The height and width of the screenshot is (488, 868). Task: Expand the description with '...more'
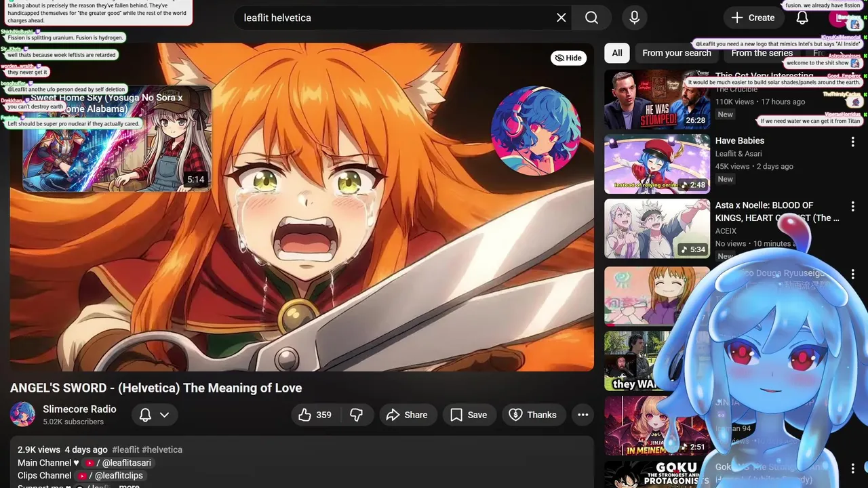125,485
